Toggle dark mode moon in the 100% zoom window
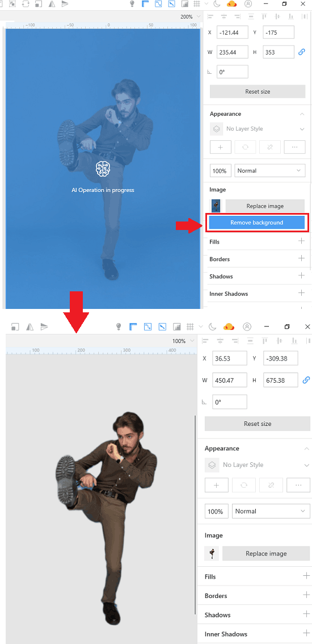The width and height of the screenshot is (312, 644). click(x=212, y=327)
